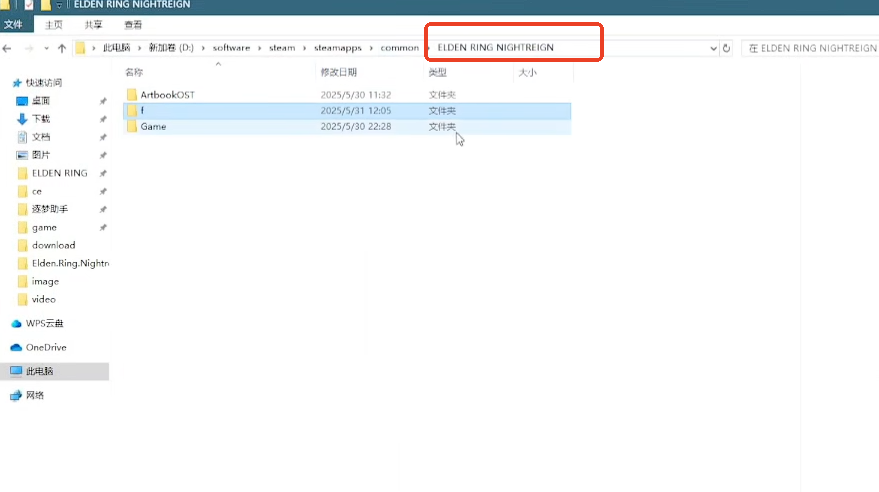Click the ArtbookOST file name
This screenshot has height=492, width=879.
point(168,95)
